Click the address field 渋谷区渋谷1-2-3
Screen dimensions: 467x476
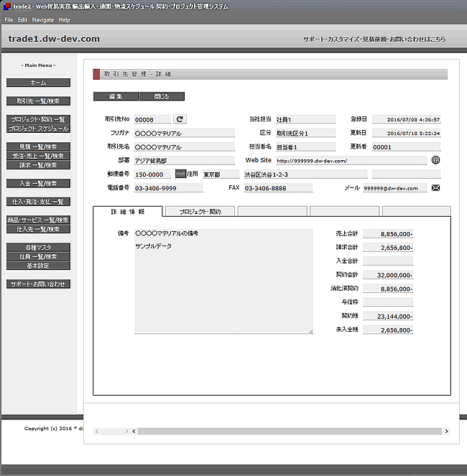click(305, 174)
